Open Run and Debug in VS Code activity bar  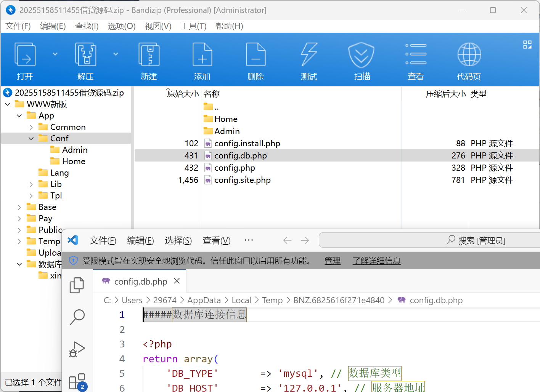[x=77, y=349]
